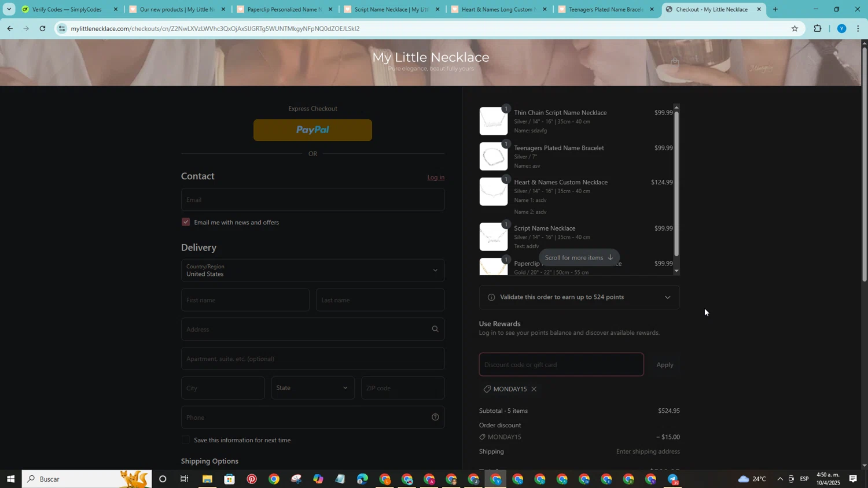Open the notifications center icon
This screenshot has height=488, width=868.
pos(853,479)
